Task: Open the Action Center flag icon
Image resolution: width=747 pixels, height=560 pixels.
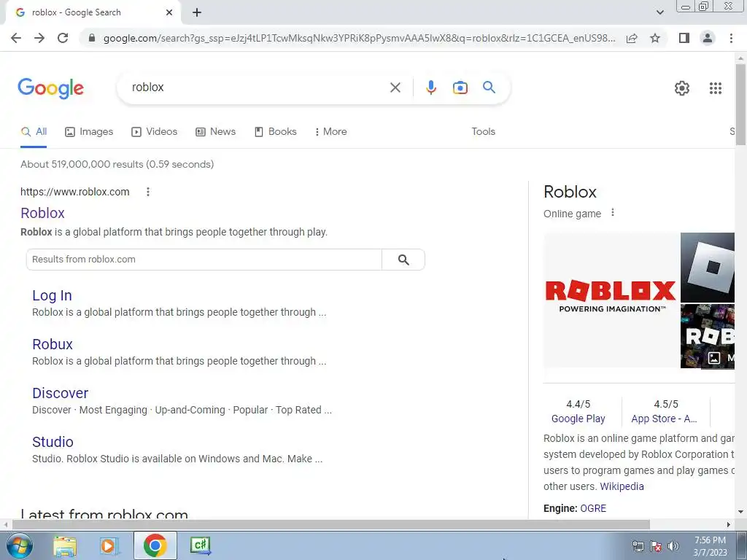Action: tap(656, 546)
